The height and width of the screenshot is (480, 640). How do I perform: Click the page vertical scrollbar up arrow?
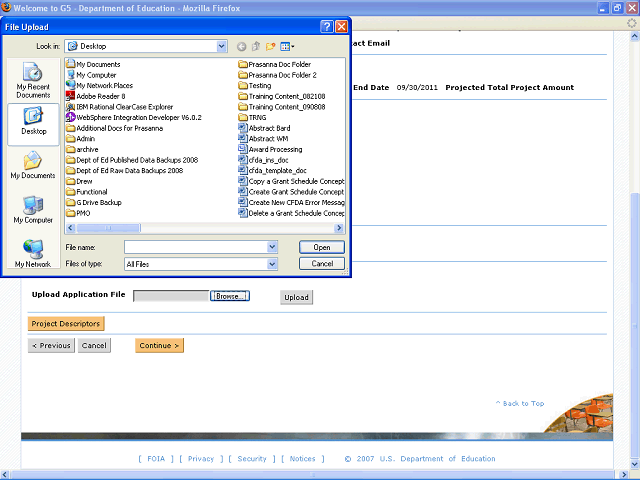point(634,36)
